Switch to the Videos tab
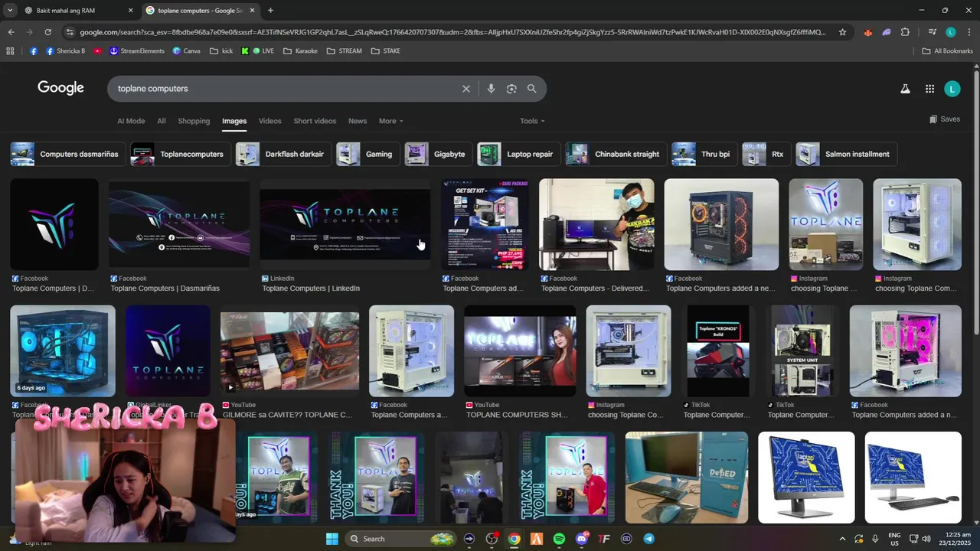The width and height of the screenshot is (980, 551). [x=269, y=121]
